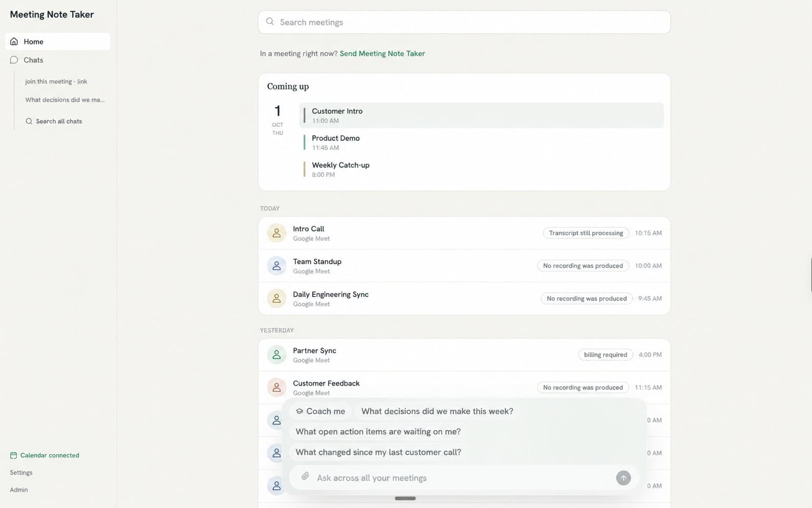Click the Search all chats magnifier icon

(29, 121)
